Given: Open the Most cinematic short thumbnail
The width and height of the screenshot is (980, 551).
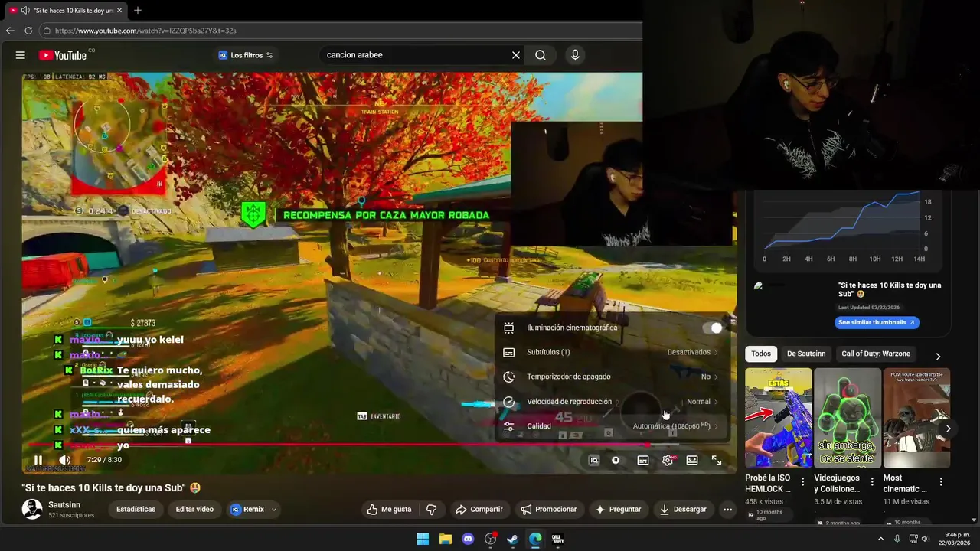Looking at the screenshot, I should coord(916,418).
